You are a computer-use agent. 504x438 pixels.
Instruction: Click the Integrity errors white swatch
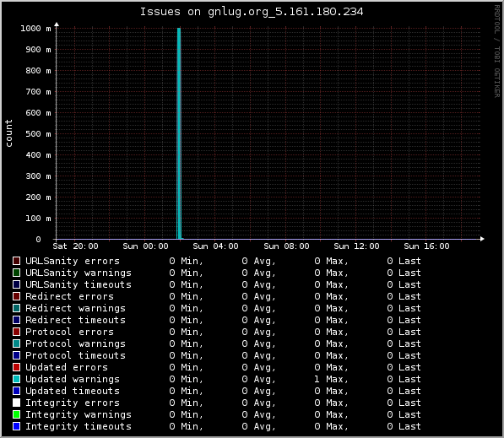pos(16,403)
